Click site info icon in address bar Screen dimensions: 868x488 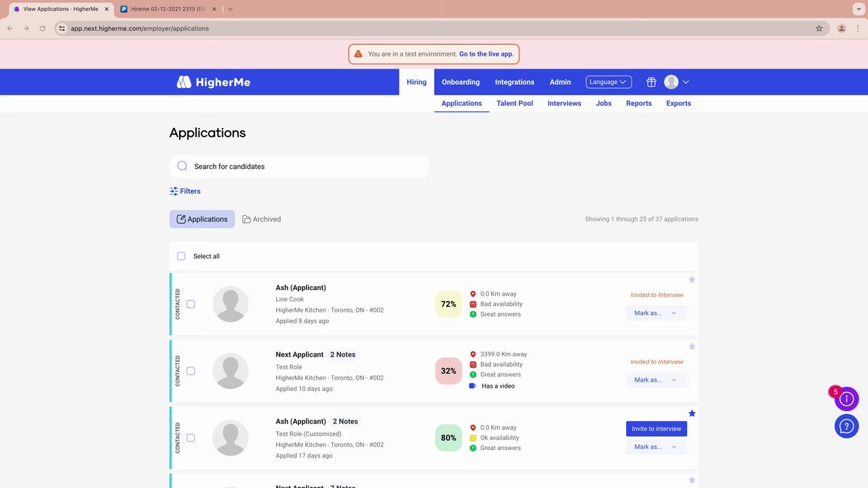click(x=61, y=28)
